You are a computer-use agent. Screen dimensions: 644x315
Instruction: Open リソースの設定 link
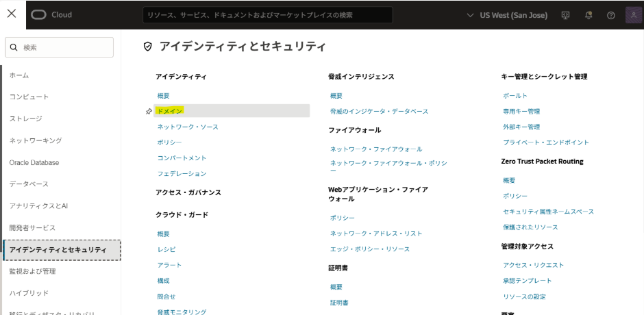click(x=525, y=297)
